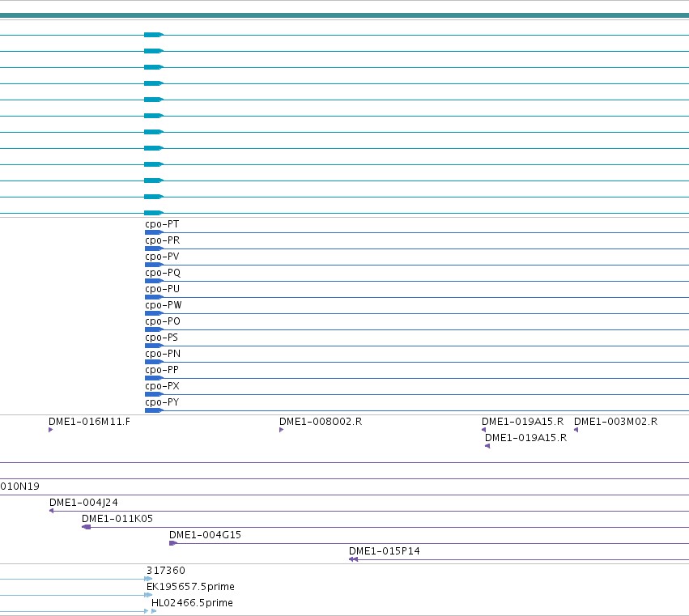The height and width of the screenshot is (616, 689).
Task: Click the DME1-015P14 clone label
Action: (x=384, y=551)
